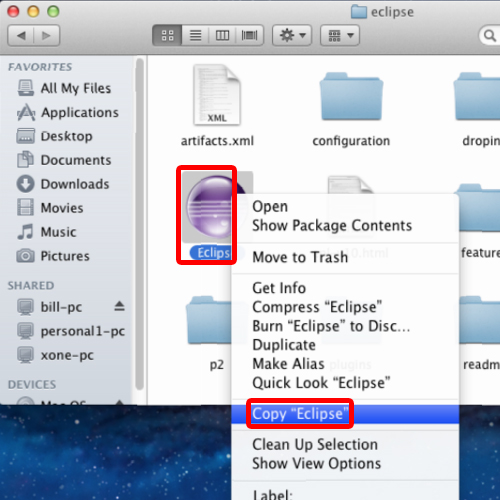Select the dropins folder
The height and width of the screenshot is (500, 500).
(x=477, y=97)
